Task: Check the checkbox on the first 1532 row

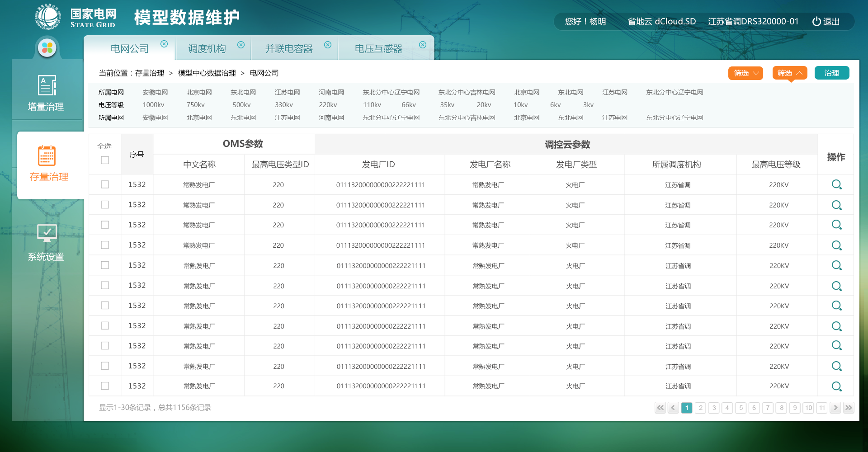Action: [x=104, y=184]
